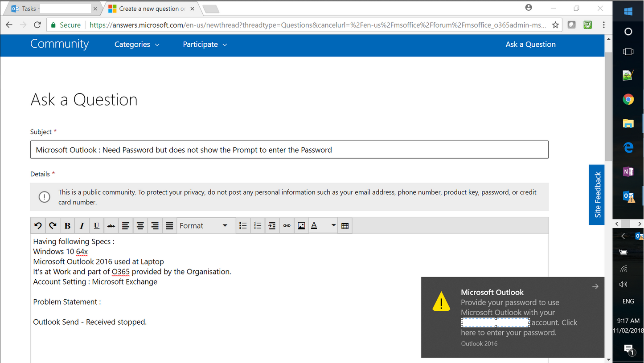Align text left

coord(126,226)
